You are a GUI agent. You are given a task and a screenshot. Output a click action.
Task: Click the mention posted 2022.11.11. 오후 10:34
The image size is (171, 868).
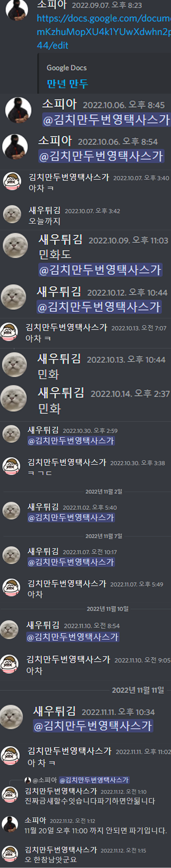coord(93,726)
